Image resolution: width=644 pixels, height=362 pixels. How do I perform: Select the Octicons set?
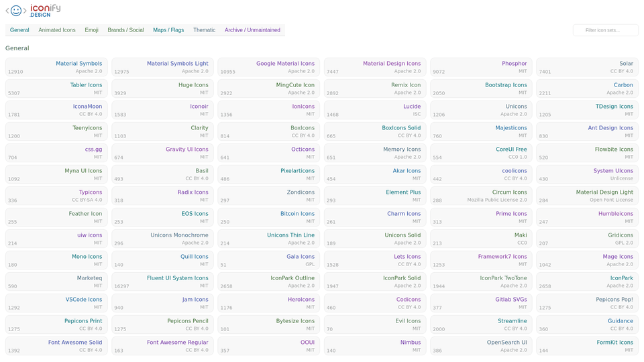(x=268, y=153)
